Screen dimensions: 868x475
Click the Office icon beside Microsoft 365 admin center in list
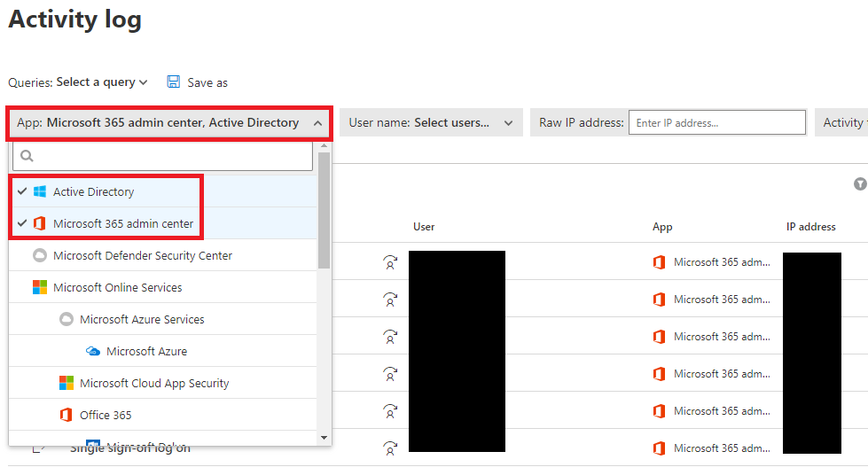pos(40,223)
